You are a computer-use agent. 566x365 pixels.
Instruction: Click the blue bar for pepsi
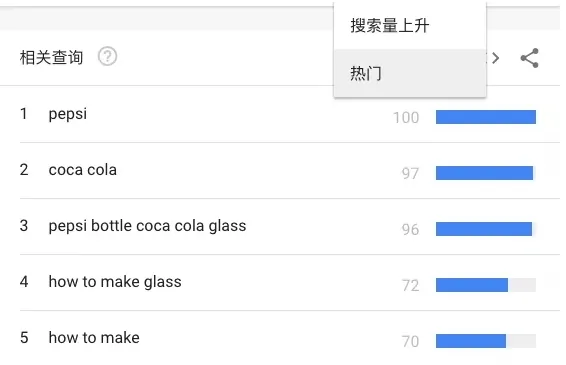click(x=486, y=117)
